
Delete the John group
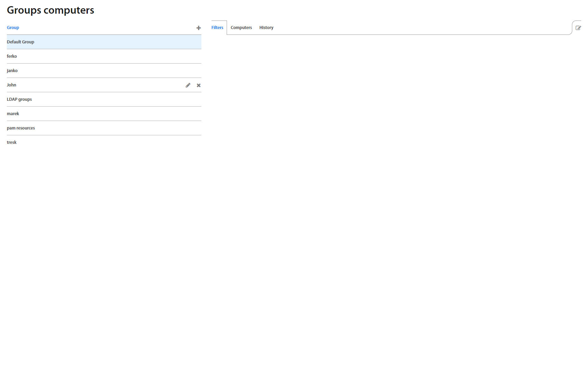[x=199, y=85]
